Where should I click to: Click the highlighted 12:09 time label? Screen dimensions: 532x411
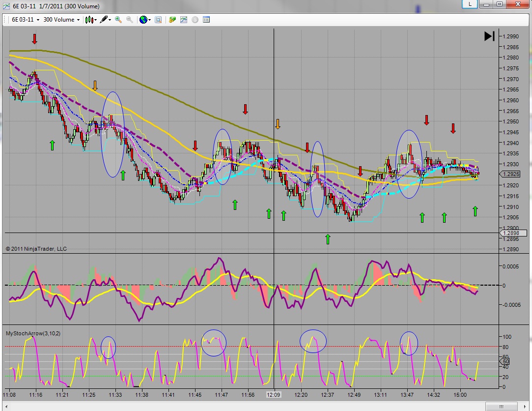(x=274, y=395)
